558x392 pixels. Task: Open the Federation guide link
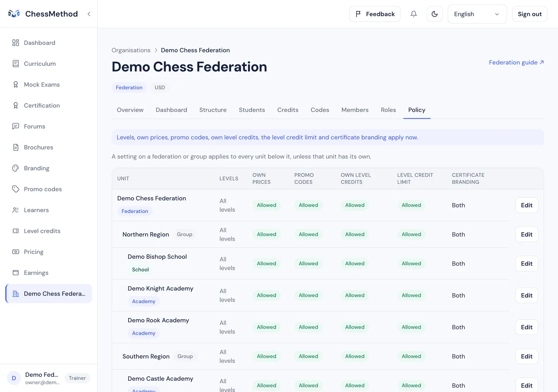[x=517, y=62]
